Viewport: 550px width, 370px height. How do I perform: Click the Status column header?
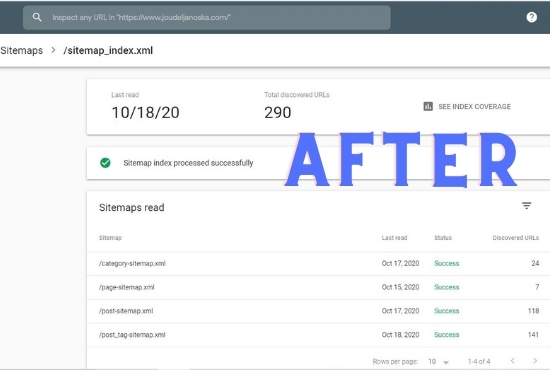443,238
